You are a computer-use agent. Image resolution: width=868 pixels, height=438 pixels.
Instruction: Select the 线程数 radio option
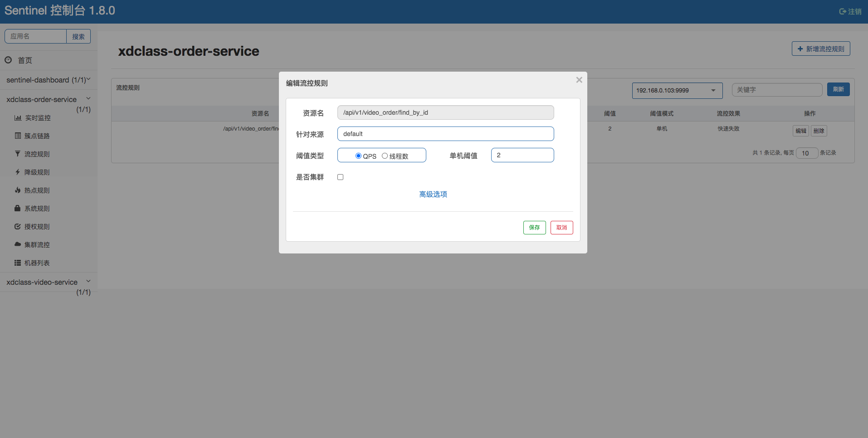coord(385,156)
